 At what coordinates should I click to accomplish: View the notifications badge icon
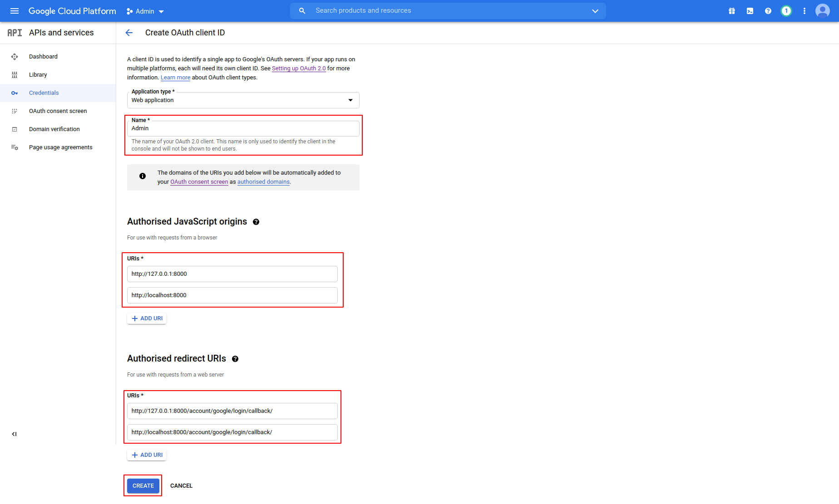(x=786, y=11)
